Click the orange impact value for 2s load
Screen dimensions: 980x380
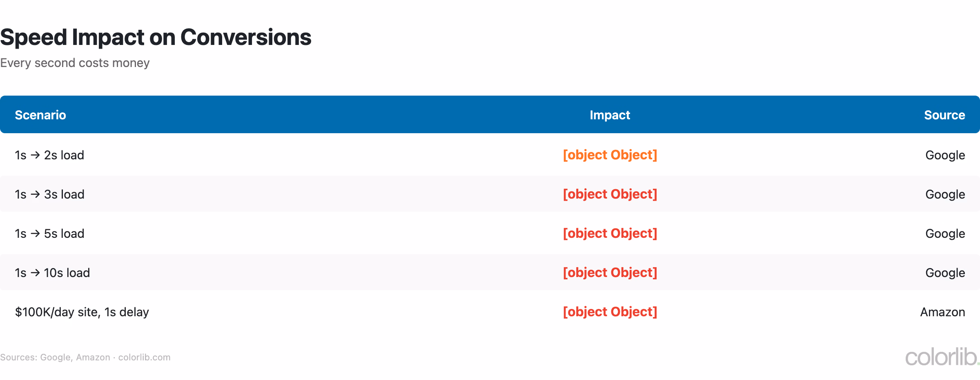(610, 155)
